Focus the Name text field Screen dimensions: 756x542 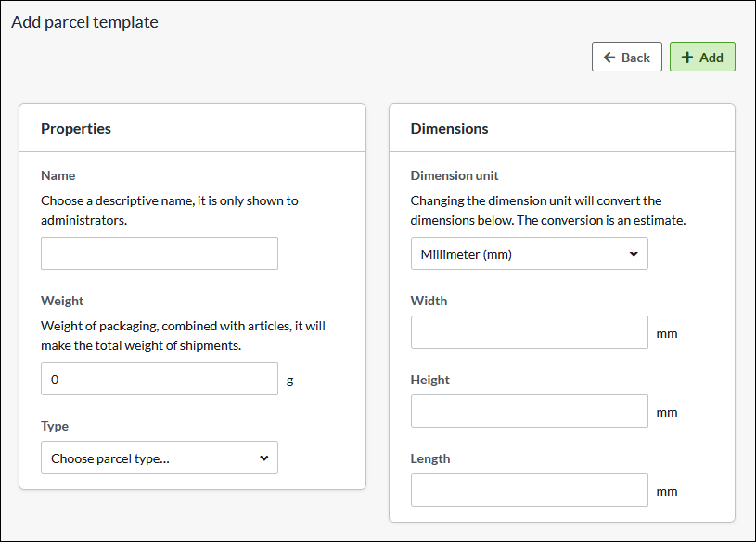pyautogui.click(x=160, y=253)
